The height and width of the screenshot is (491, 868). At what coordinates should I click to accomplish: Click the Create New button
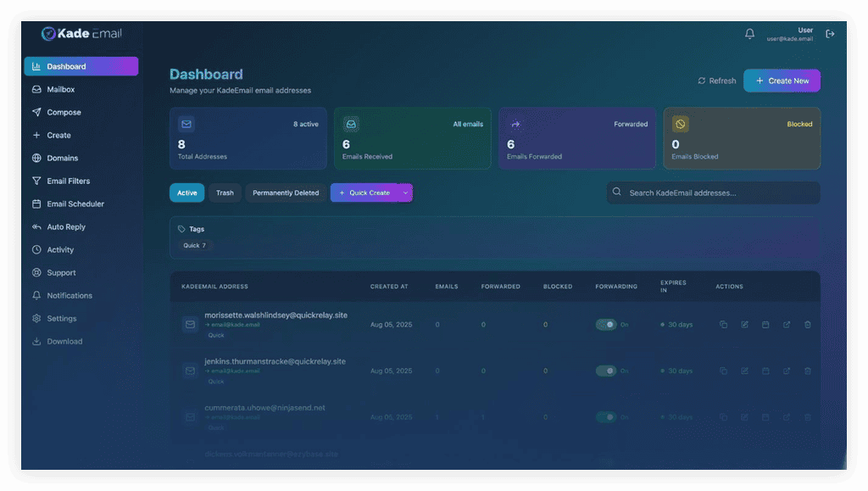tap(782, 81)
